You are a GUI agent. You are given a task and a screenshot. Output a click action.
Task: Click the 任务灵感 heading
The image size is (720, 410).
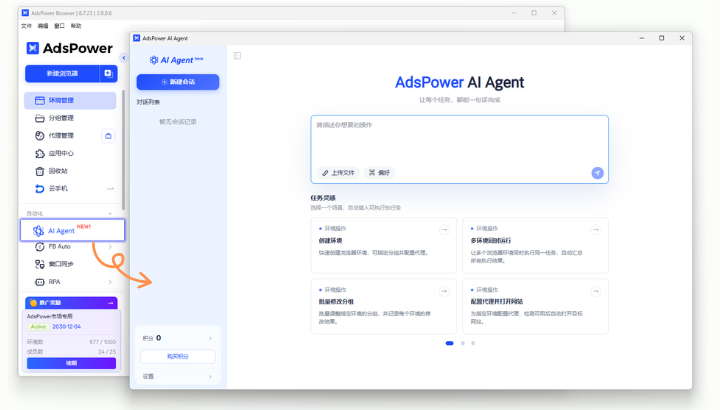point(323,198)
